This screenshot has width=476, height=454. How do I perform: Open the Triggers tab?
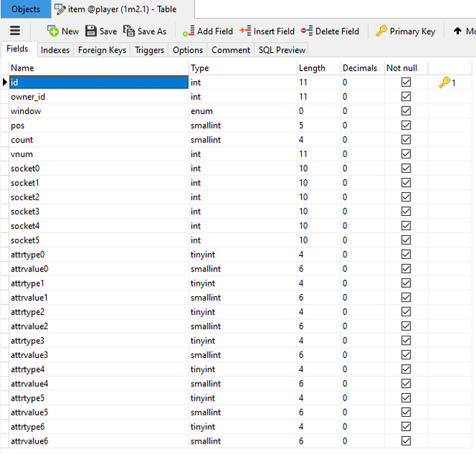(x=149, y=50)
